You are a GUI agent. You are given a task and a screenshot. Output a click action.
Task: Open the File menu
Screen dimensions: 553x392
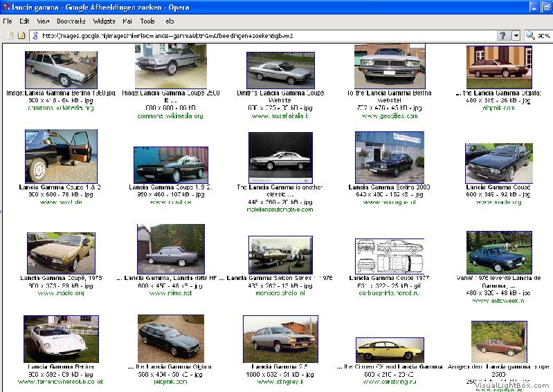(x=8, y=21)
